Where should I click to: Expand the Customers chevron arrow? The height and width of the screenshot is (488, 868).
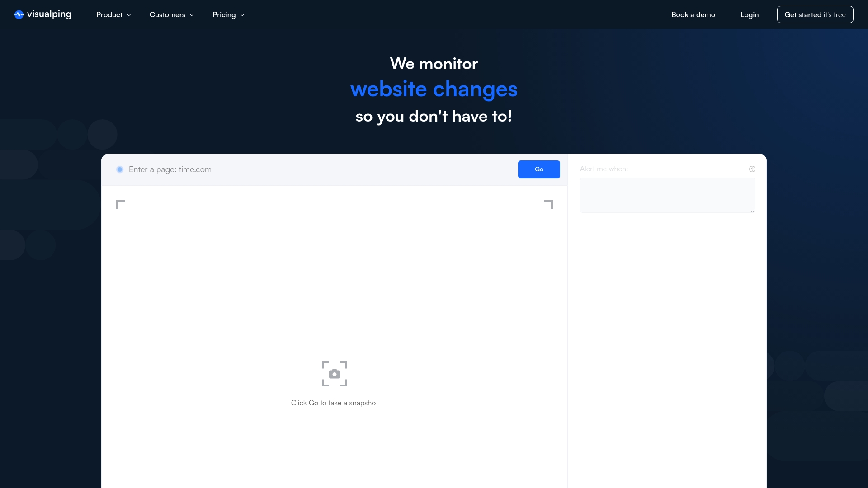point(192,15)
